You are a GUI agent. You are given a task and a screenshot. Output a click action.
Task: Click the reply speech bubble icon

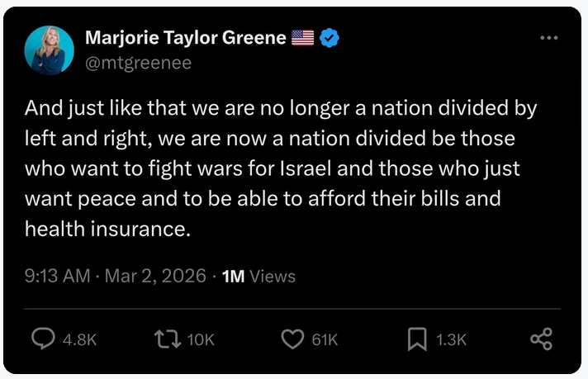point(44,339)
